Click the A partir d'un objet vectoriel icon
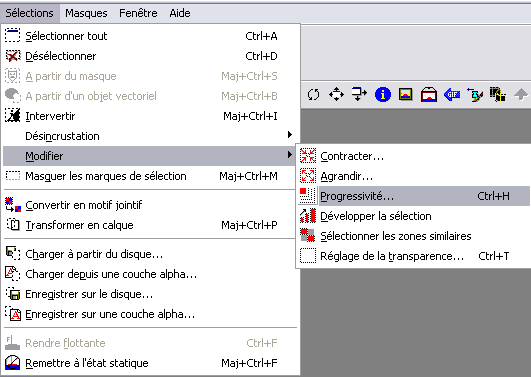Viewport: 531px width, 377px height. 13,96
